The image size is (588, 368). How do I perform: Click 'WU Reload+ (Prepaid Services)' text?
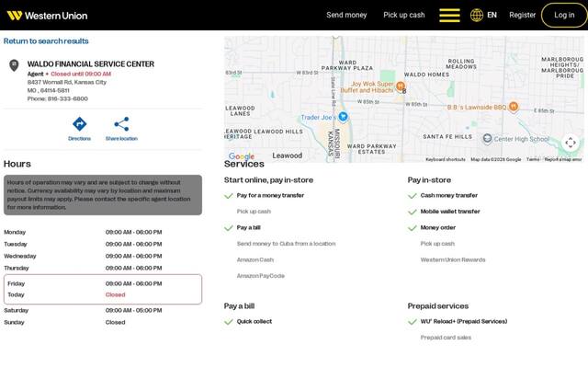coord(464,321)
